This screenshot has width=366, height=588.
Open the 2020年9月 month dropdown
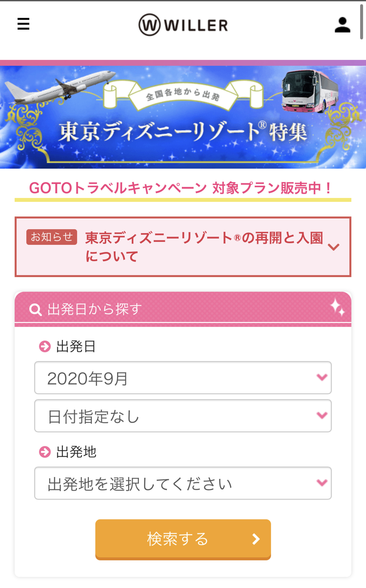[x=183, y=378]
